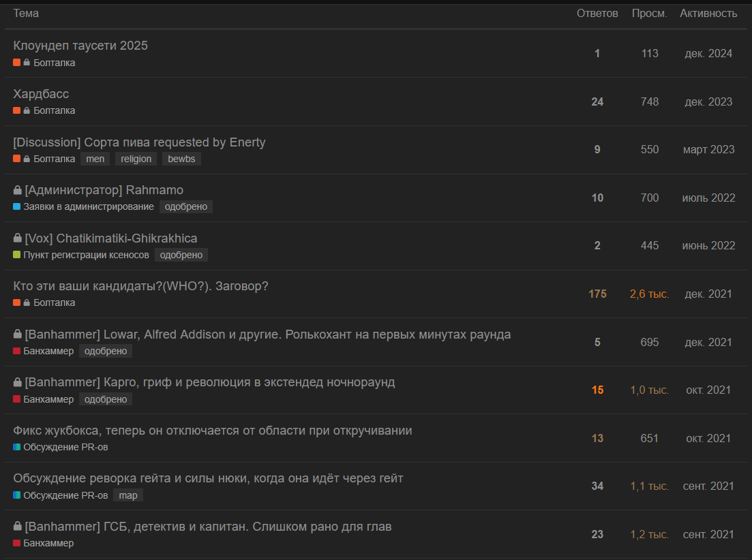Open Обсуждение реворка гейта topic
Viewport: 752px width, 560px height.
click(208, 478)
